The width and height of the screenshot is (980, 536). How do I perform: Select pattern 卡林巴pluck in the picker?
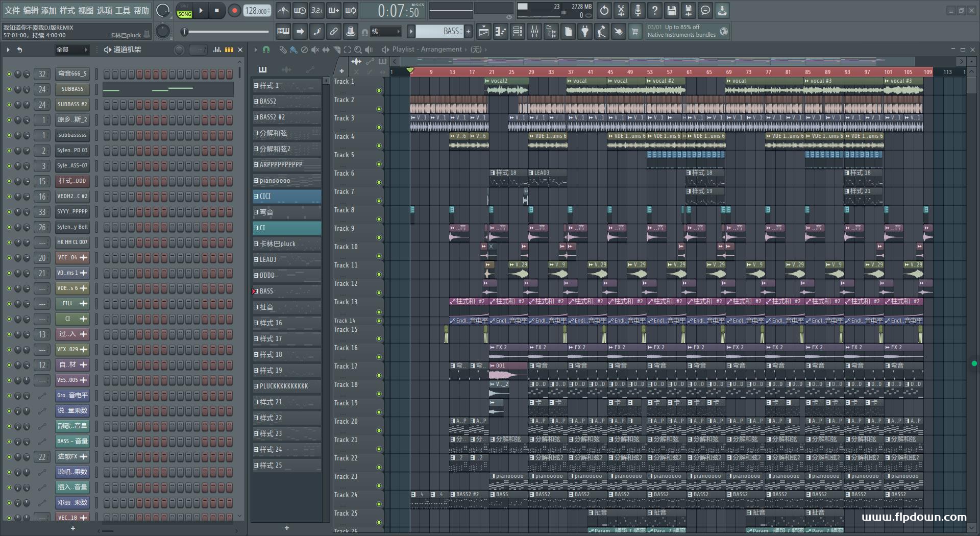click(287, 244)
